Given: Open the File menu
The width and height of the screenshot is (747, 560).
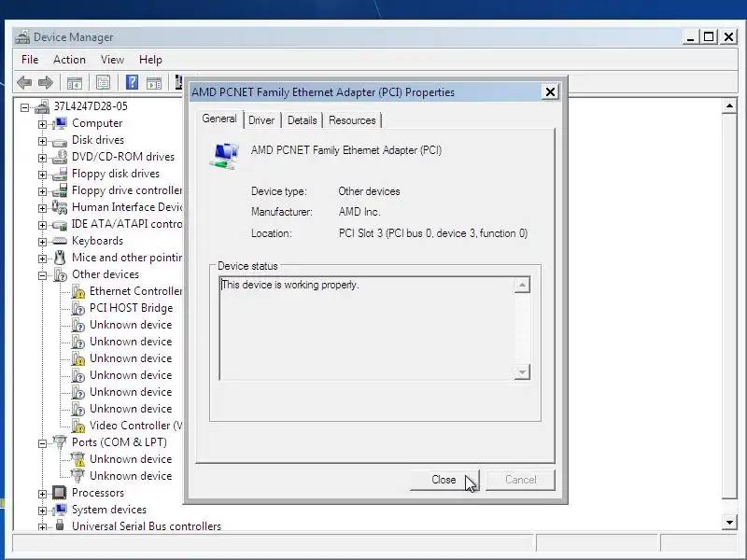Looking at the screenshot, I should pos(30,60).
